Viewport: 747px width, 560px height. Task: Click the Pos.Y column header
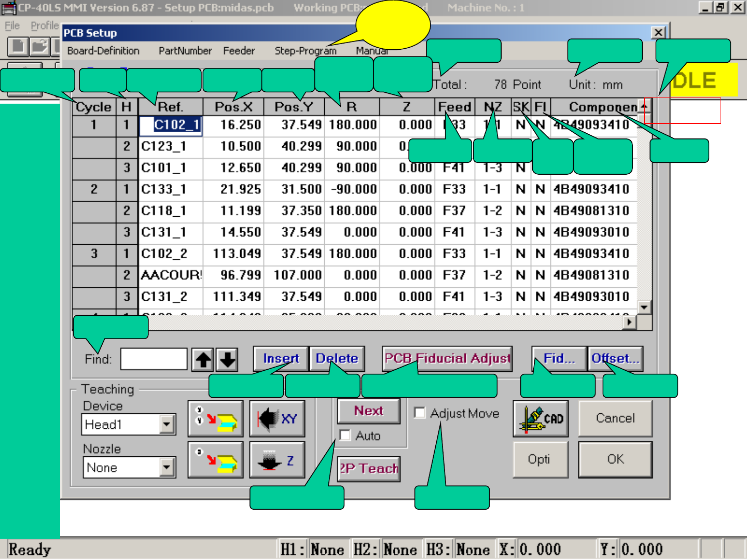(294, 107)
